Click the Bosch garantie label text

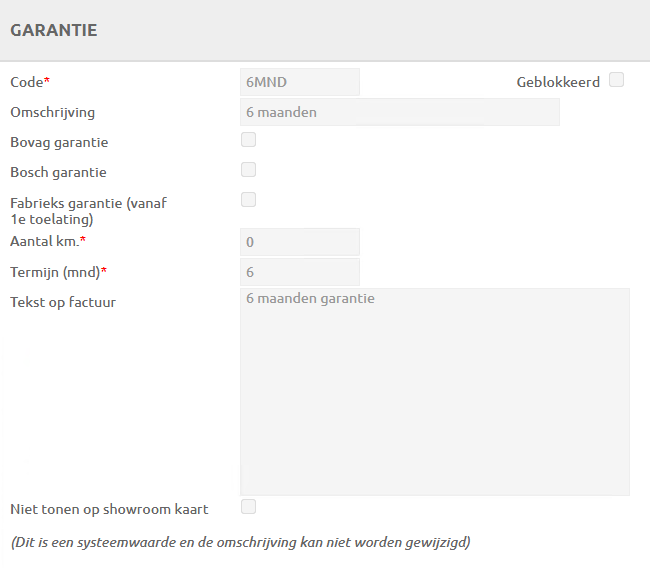point(58,172)
